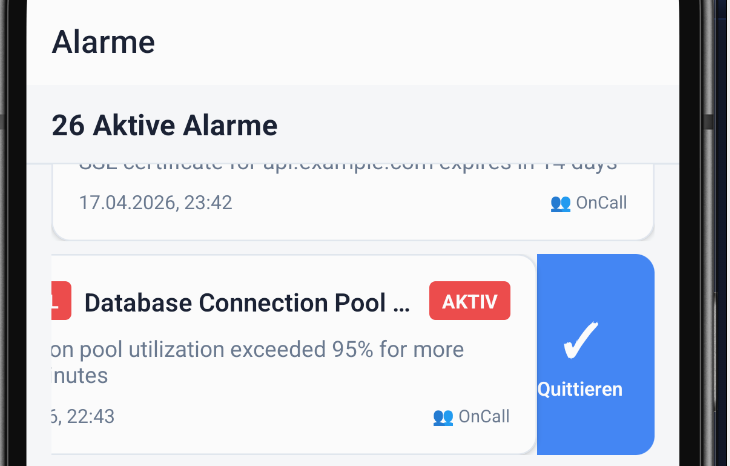This screenshot has width=730, height=466.
Task: Click the ellipsis of the truncated Database title
Action: 402,304
